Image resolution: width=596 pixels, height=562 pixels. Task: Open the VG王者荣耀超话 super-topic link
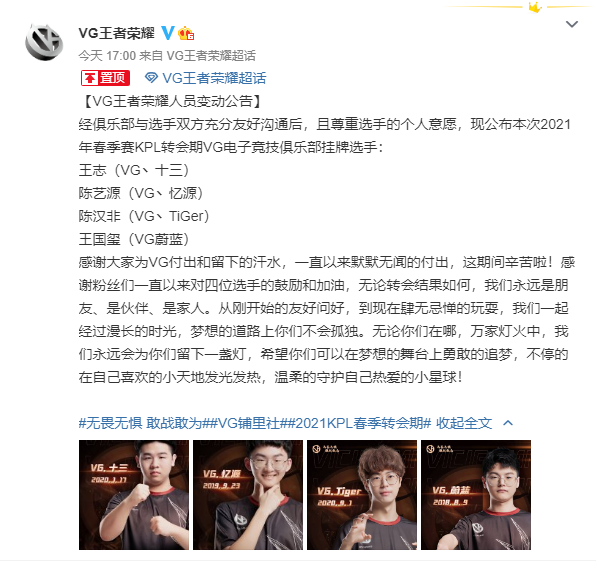tap(214, 78)
